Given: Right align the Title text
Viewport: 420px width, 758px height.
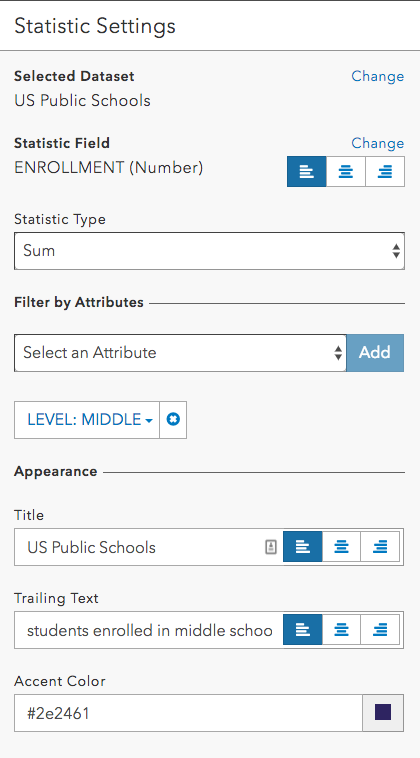Looking at the screenshot, I should coord(380,547).
